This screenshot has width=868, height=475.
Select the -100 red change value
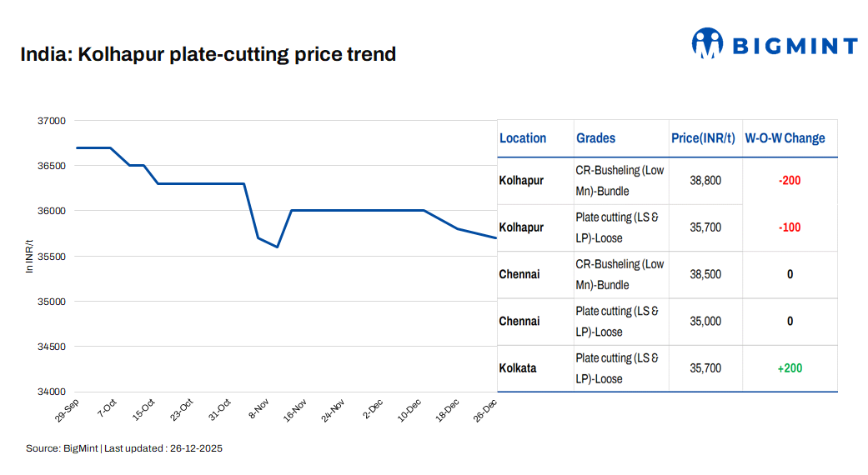(790, 227)
